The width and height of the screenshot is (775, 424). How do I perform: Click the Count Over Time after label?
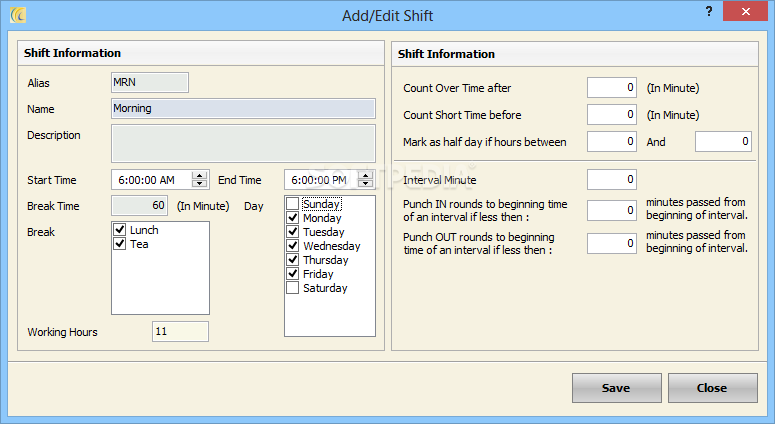pos(457,88)
